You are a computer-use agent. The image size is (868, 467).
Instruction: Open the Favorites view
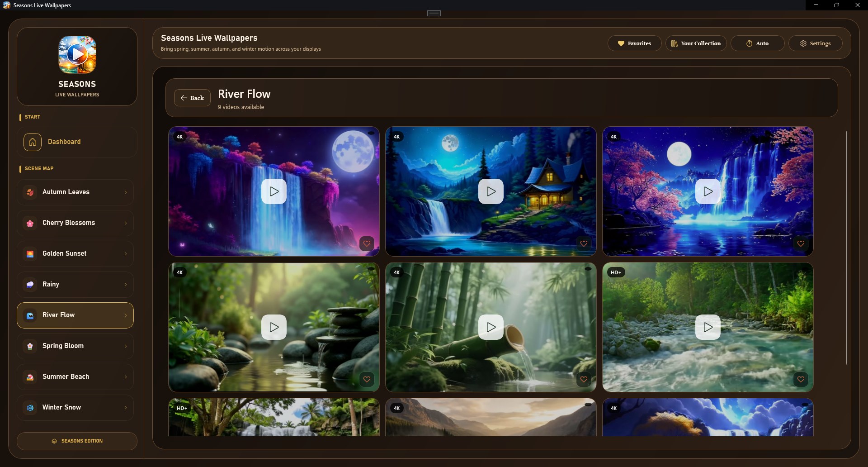(x=634, y=43)
